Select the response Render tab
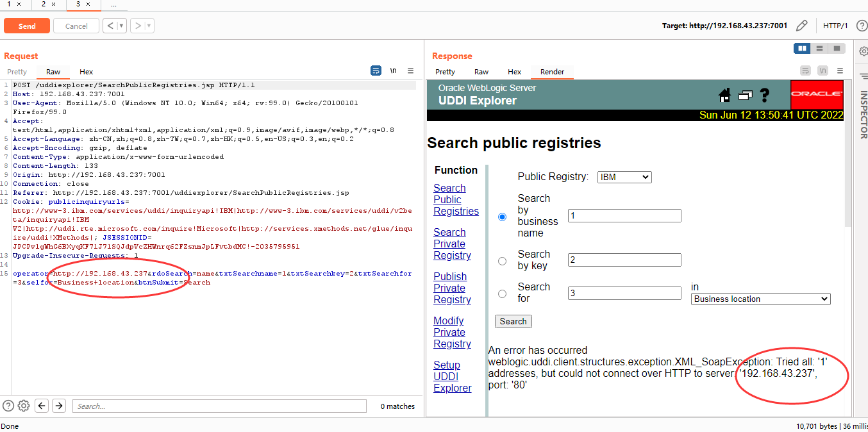The width and height of the screenshot is (868, 432). click(553, 72)
